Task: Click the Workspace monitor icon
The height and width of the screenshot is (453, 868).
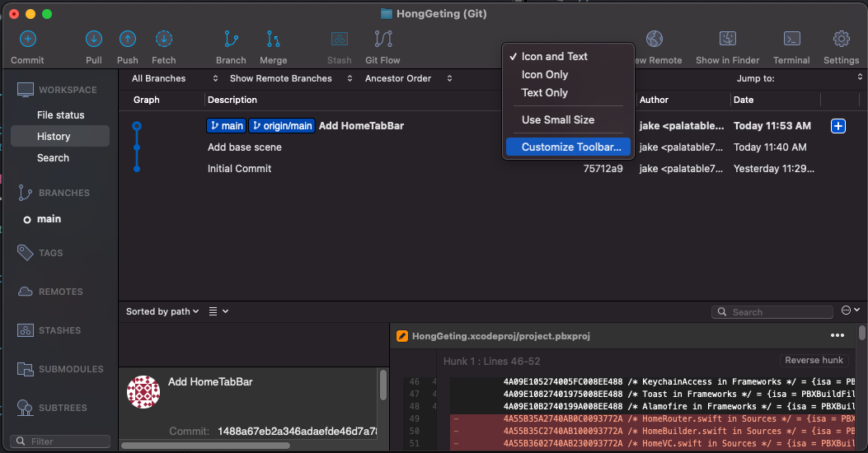Action: 25,90
